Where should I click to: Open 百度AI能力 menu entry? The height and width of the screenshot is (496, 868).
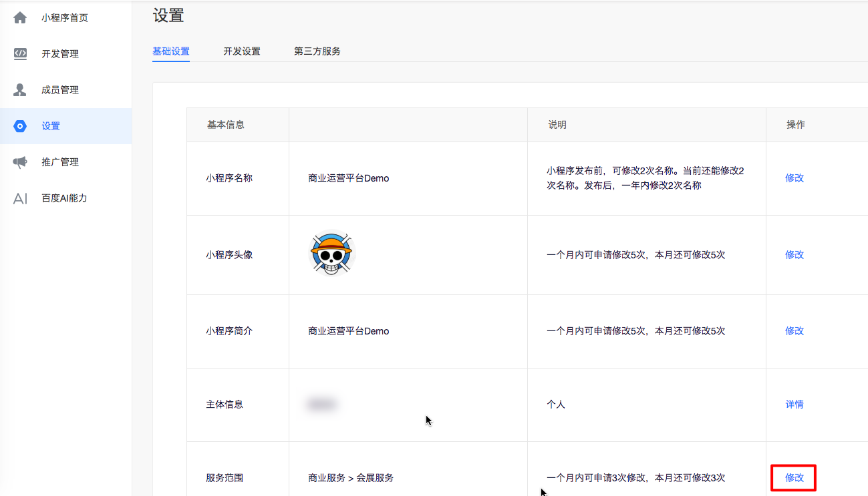click(x=64, y=198)
